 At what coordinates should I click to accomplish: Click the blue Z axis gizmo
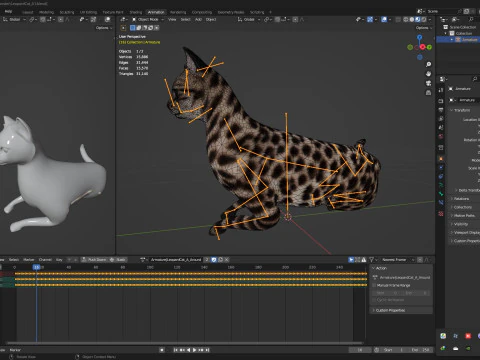pos(420,37)
